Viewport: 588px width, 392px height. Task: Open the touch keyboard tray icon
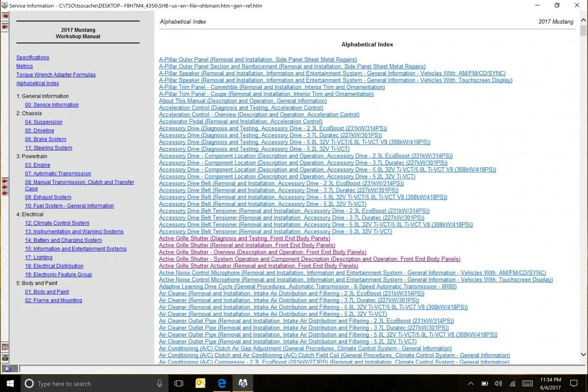pos(528,383)
